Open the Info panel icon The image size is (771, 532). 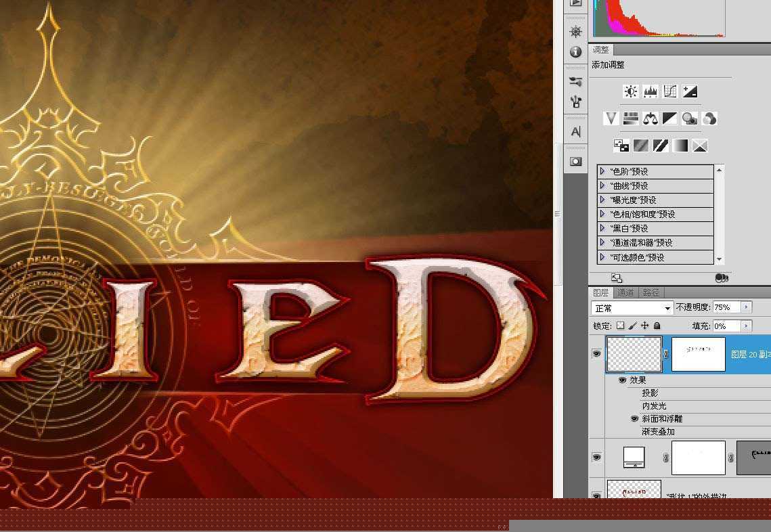pos(576,52)
